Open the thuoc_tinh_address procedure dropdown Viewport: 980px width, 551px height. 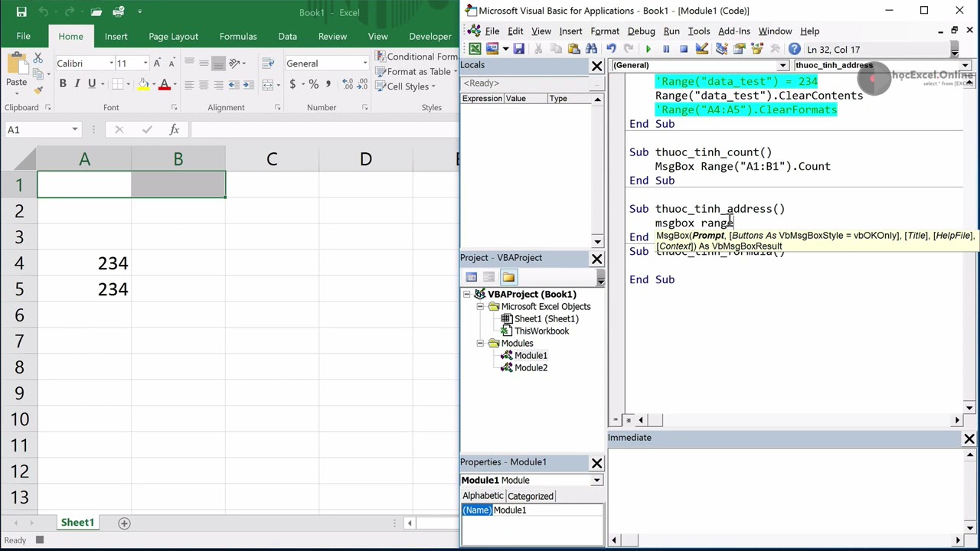[x=965, y=66]
